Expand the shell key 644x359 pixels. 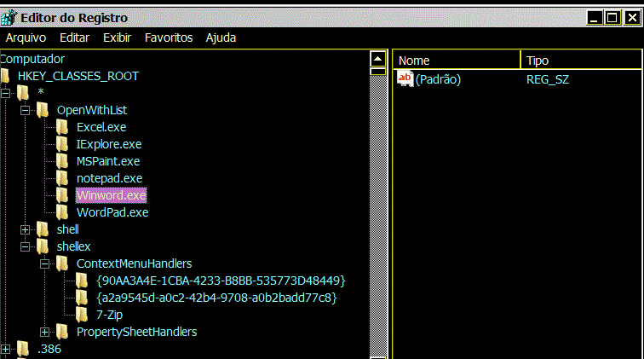point(25,229)
